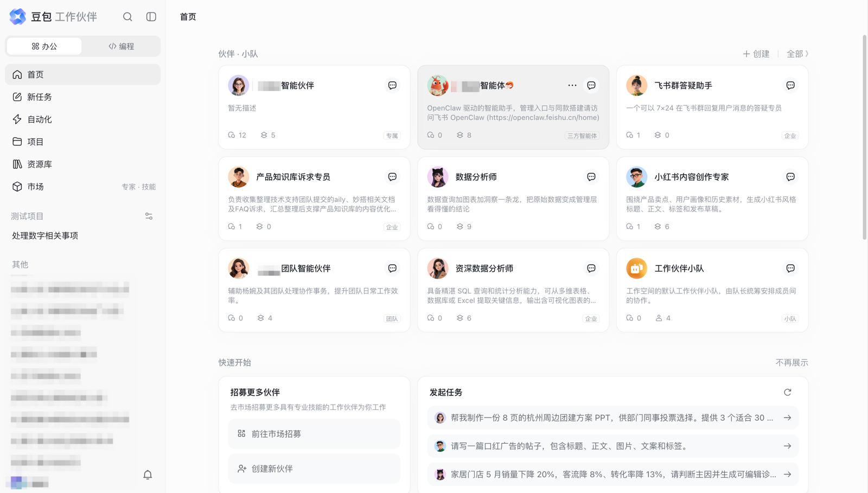Click 不再展示 to hide quick start
This screenshot has width=868, height=493.
tap(792, 362)
